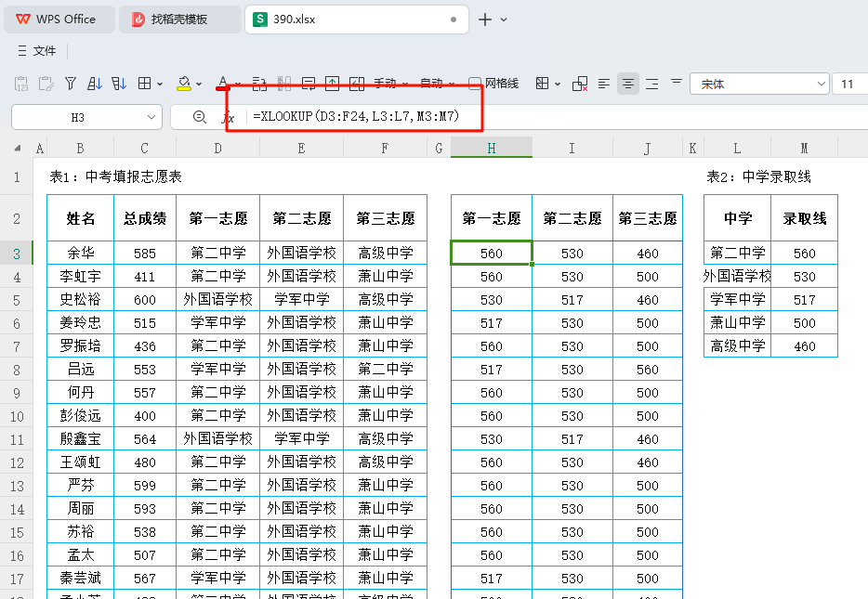Click the green insert row icon
Viewport: 868px width, 599px height.
(332, 84)
